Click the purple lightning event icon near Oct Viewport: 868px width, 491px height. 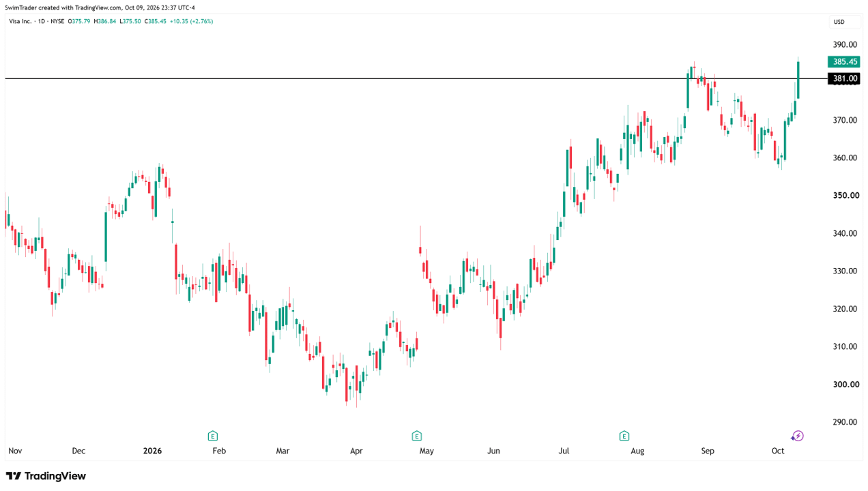tap(797, 436)
